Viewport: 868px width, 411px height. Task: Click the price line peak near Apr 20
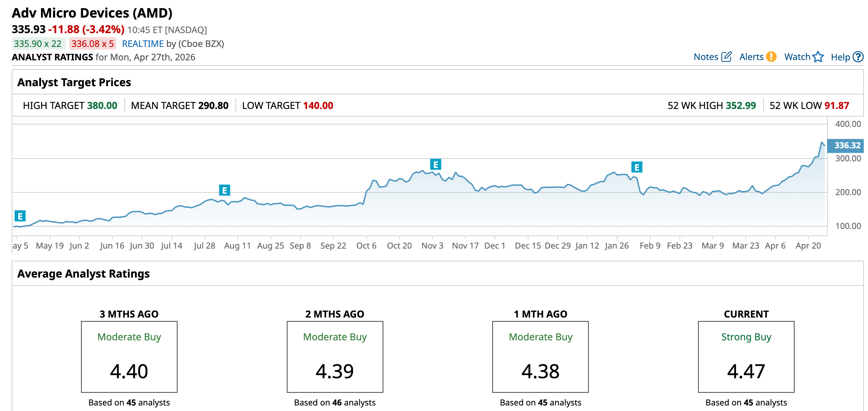822,142
